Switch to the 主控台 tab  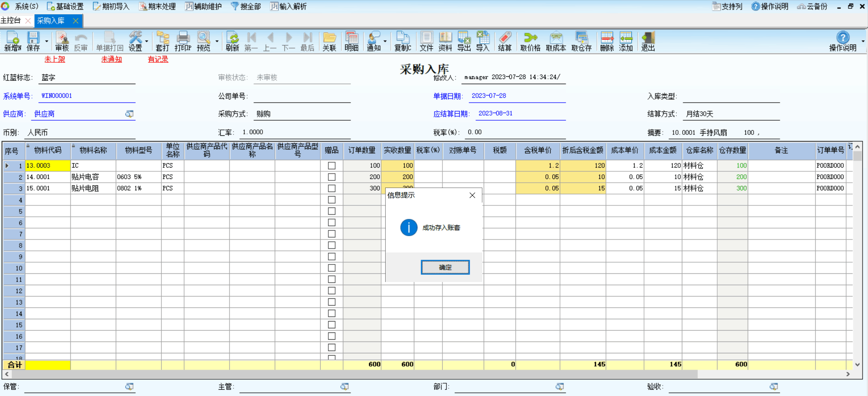click(x=11, y=20)
